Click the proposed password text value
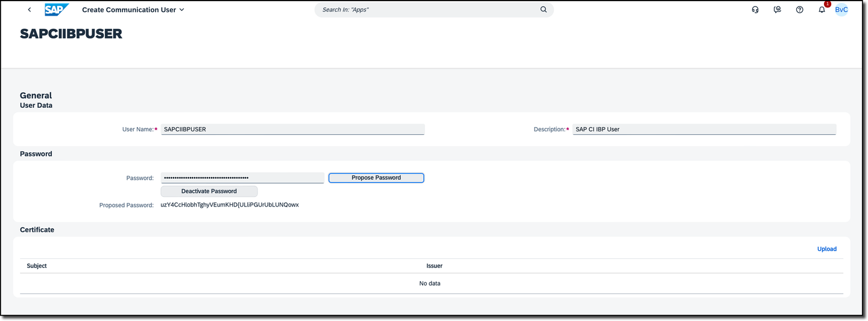 click(x=230, y=205)
